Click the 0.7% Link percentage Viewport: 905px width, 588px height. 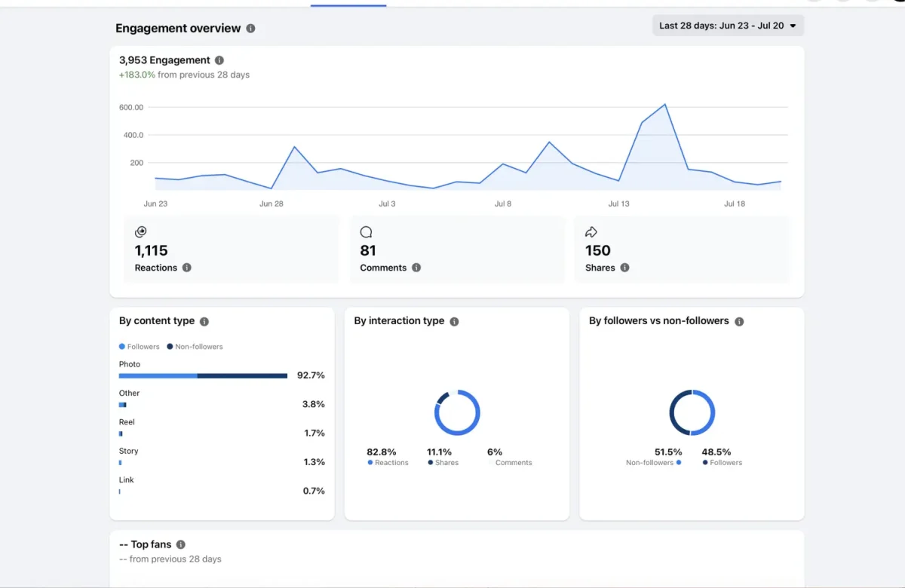tap(314, 491)
